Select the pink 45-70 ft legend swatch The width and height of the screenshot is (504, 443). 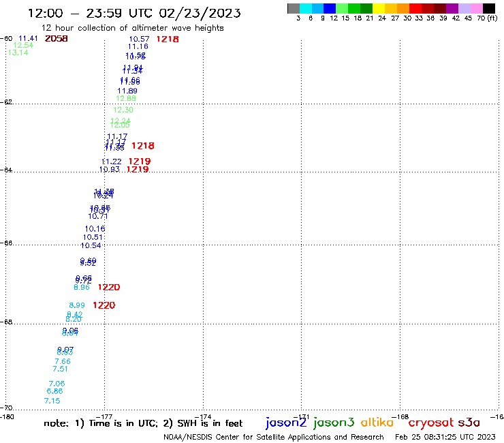tap(476, 8)
